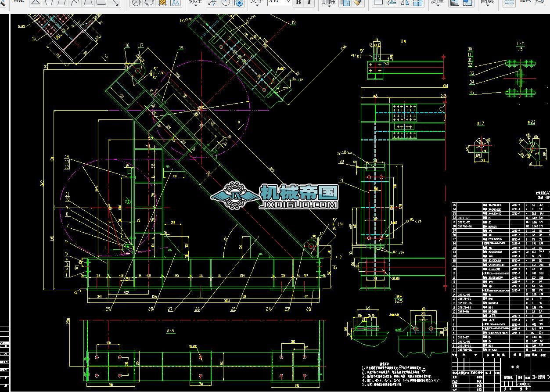Expand the 测量 (measure) dropdown menu
The width and height of the screenshot is (550, 392).
pos(437,2)
